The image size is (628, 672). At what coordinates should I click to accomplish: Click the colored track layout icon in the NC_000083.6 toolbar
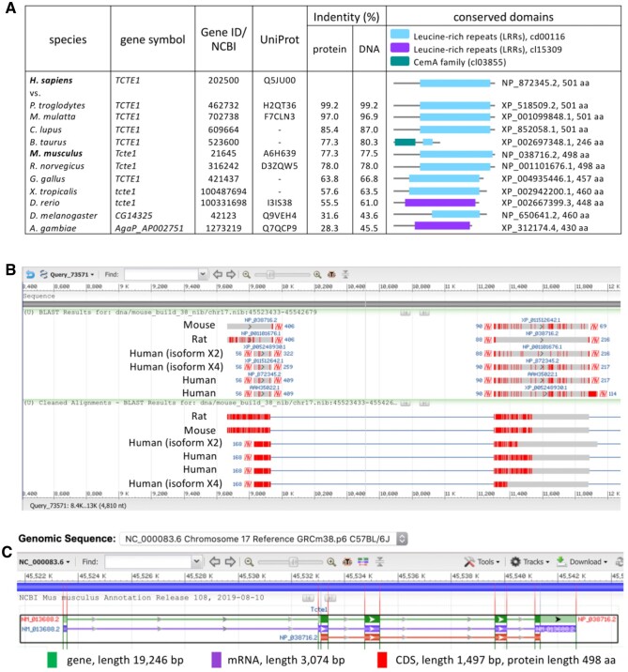pos(363,561)
